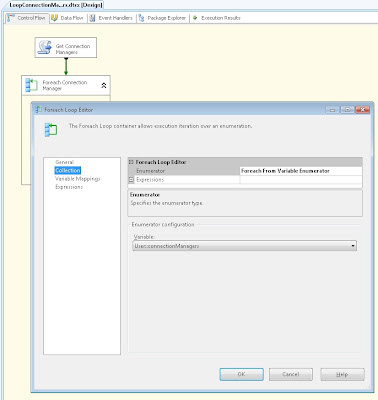Click the large Foreach Loop icon in dialog header
378x400 pixels.
tap(51, 130)
